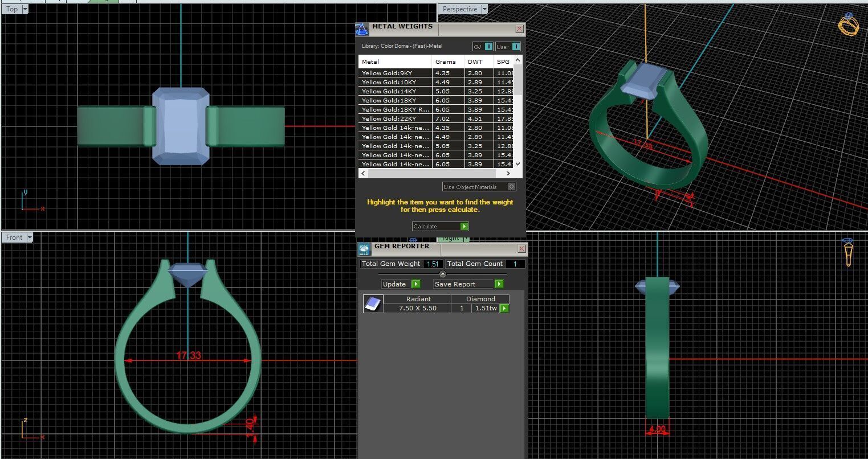Click the 7.50 X 5.50 size cell
This screenshot has height=459, width=868.
[x=417, y=308]
